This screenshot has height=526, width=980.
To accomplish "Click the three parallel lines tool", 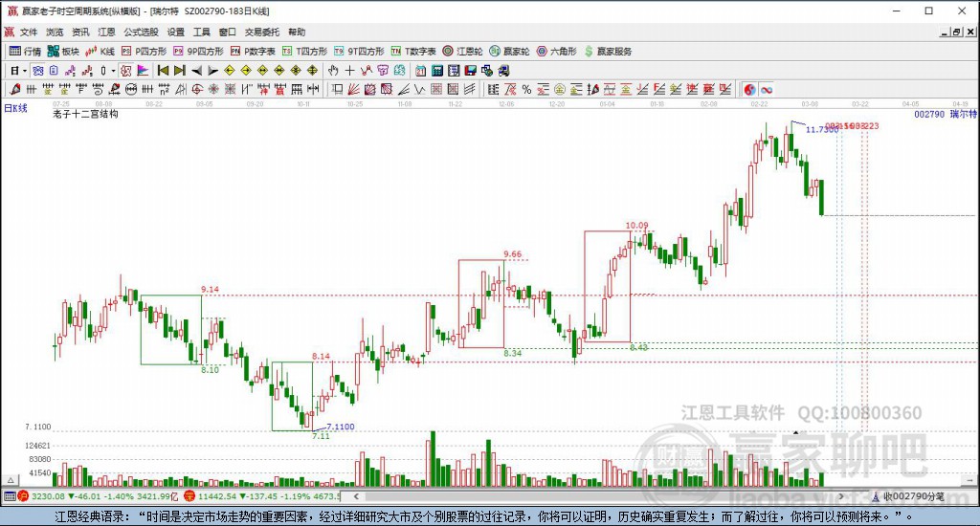I will click(469, 89).
